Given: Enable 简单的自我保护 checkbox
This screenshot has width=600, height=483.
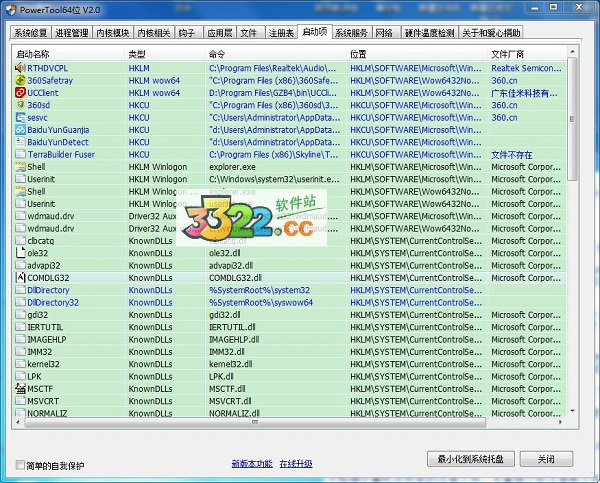Looking at the screenshot, I should 20,465.
